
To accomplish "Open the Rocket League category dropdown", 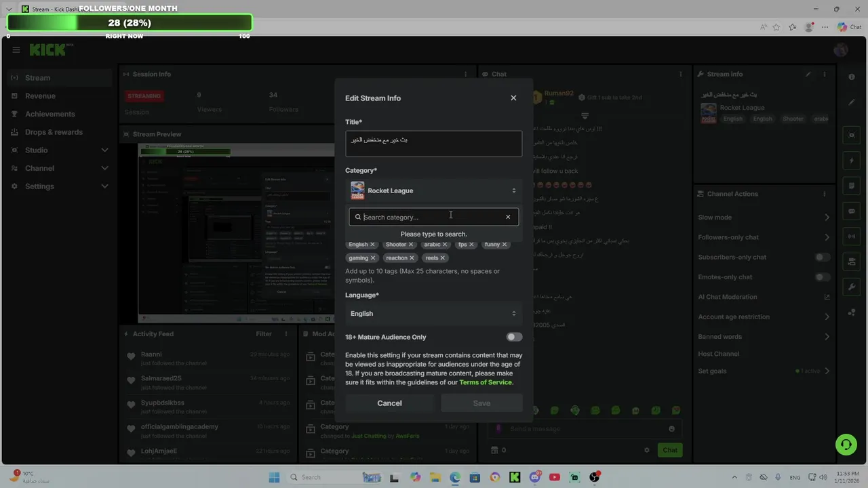I will pyautogui.click(x=433, y=190).
